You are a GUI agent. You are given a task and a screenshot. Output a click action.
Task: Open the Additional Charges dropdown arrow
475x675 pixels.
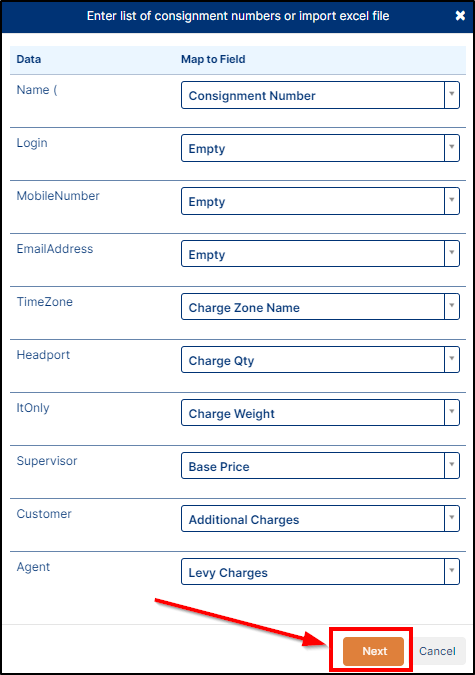[452, 518]
